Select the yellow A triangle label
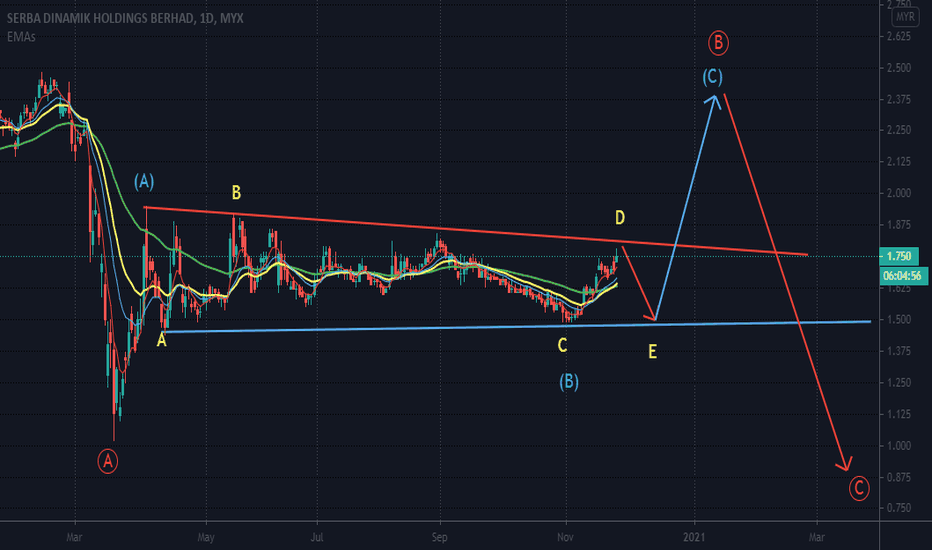 pyautogui.click(x=161, y=340)
